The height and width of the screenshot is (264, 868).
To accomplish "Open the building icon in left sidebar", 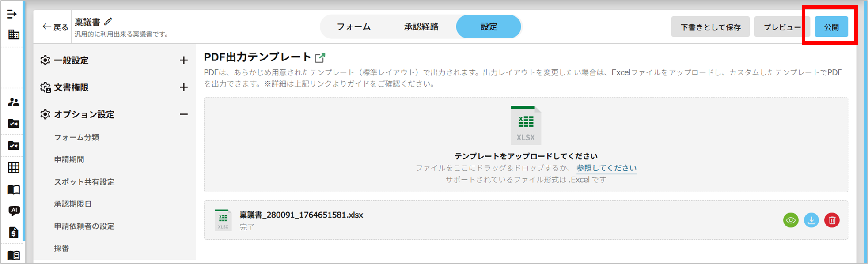I will click(x=14, y=34).
